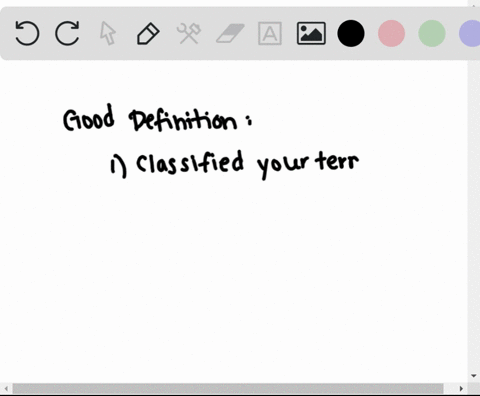Click the vertical scrollbar down arrow
The width and height of the screenshot is (480, 396).
click(x=474, y=376)
